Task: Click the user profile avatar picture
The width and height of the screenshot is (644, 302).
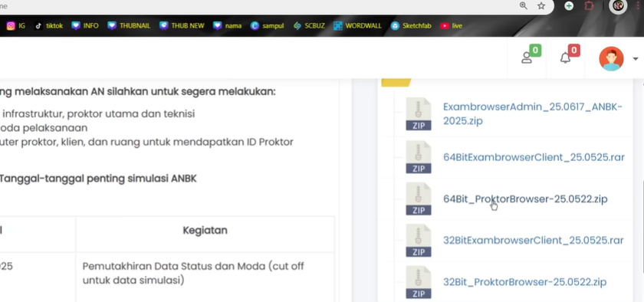Action: [x=611, y=59]
